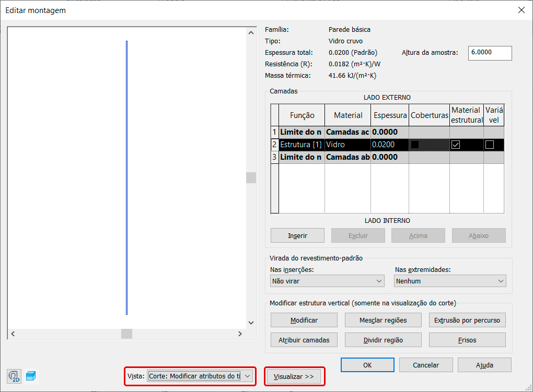
Task: Click the 2D view steering wheel icon
Action: tap(14, 376)
